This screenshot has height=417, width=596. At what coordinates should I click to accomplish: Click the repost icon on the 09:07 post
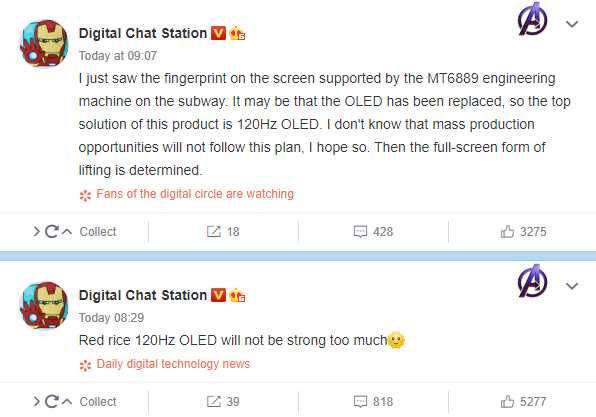tap(214, 231)
